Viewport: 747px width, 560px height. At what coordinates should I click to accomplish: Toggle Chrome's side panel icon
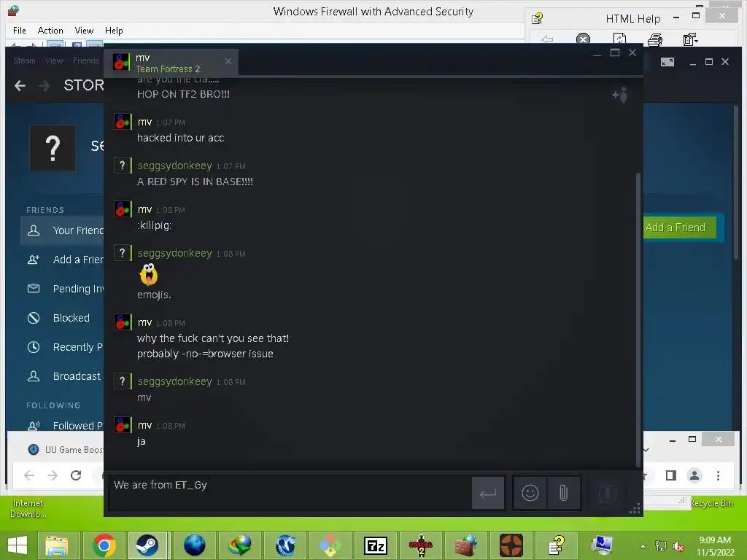(671, 475)
